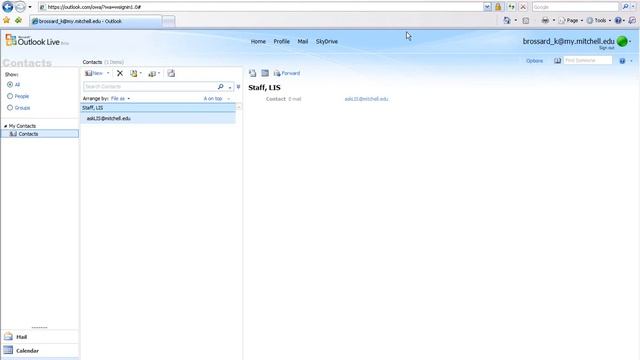Click the Move/Copy folder icon in contacts toolbar
The image size is (640, 360).
(x=134, y=73)
